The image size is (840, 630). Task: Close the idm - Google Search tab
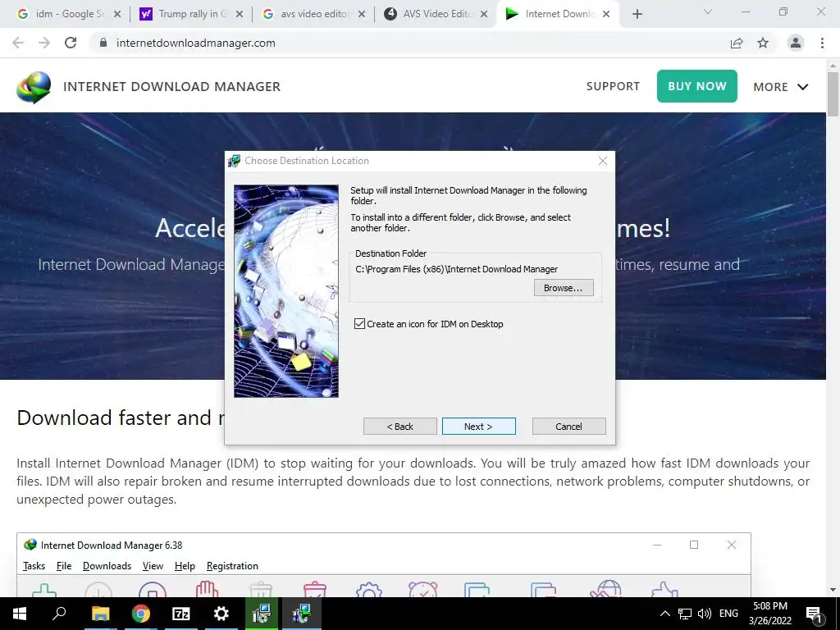[117, 15]
